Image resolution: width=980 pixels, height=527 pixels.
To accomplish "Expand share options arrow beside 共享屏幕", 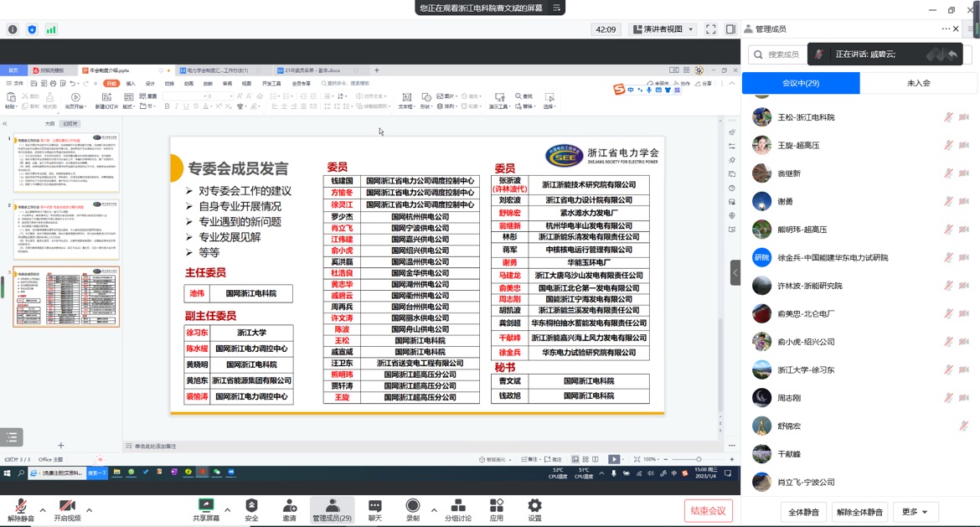I will point(228,510).
